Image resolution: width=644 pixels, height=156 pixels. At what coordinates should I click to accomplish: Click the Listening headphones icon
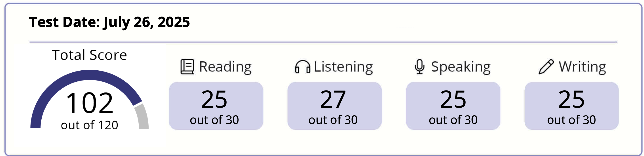tap(302, 67)
